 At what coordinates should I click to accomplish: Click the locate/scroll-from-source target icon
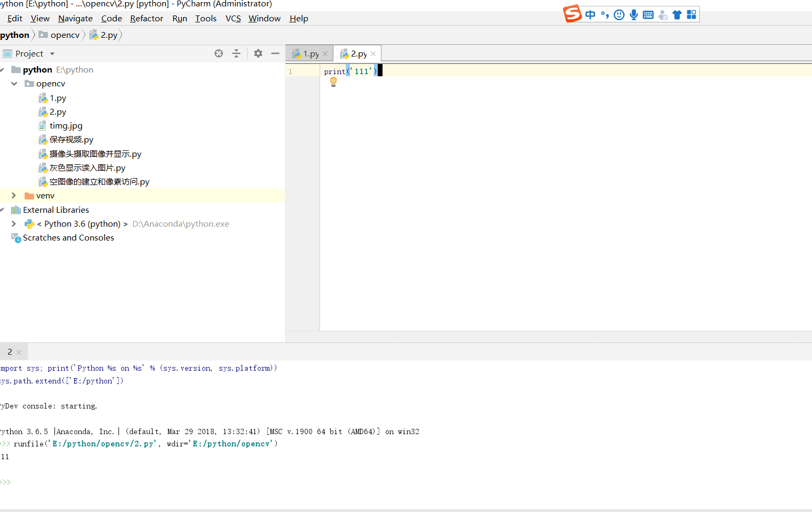coord(219,53)
